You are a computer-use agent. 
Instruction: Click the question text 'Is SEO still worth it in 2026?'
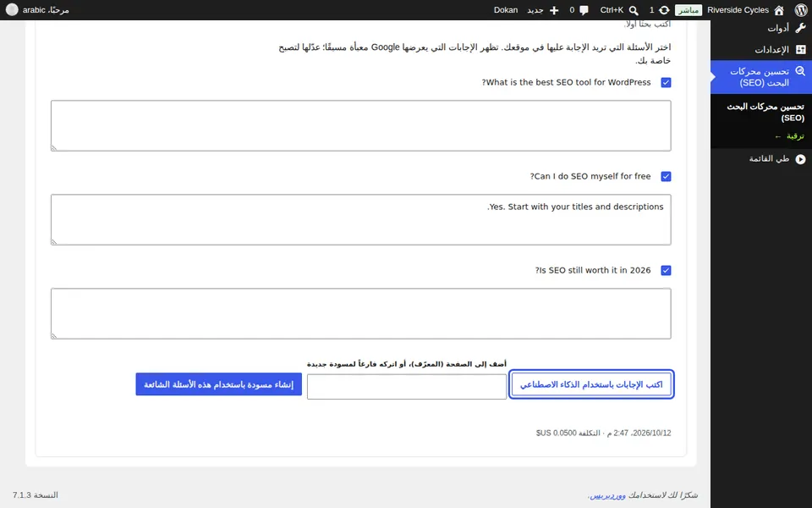[593, 270]
